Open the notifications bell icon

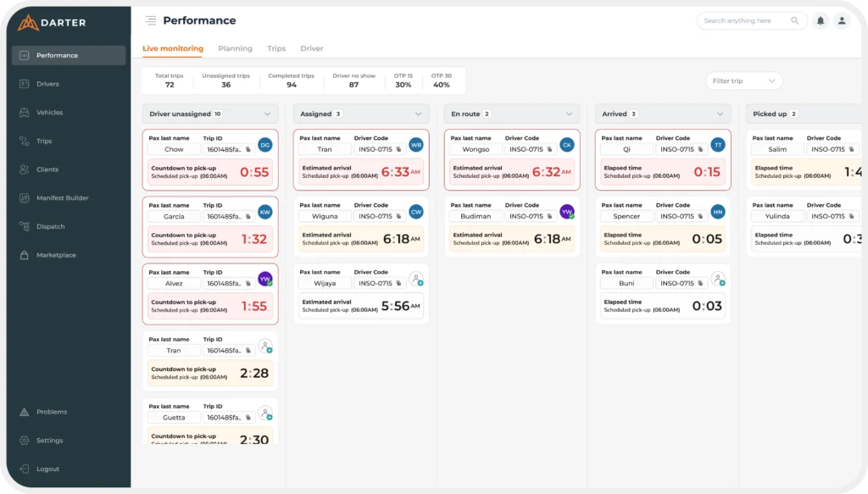(821, 21)
